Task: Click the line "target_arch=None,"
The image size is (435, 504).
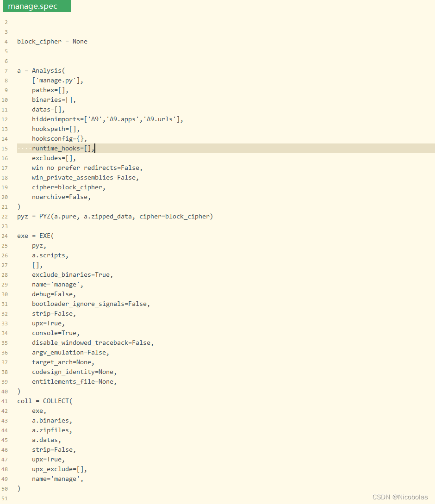Action: point(63,362)
